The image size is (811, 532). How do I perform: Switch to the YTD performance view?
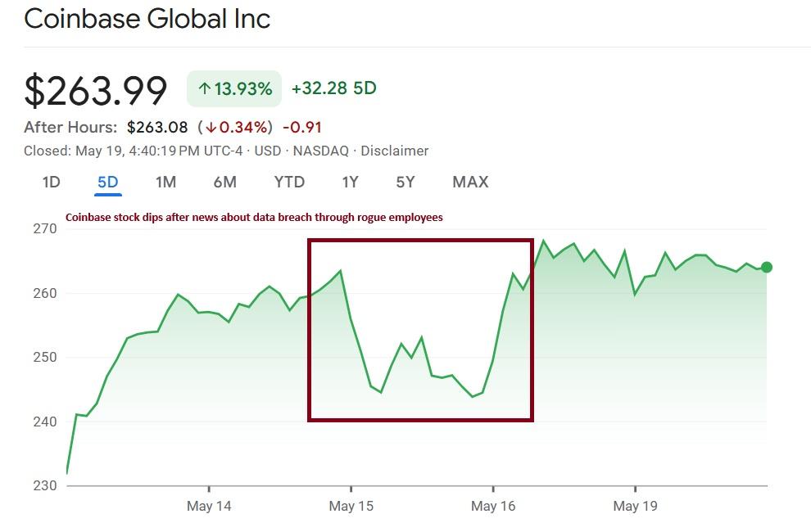288,182
